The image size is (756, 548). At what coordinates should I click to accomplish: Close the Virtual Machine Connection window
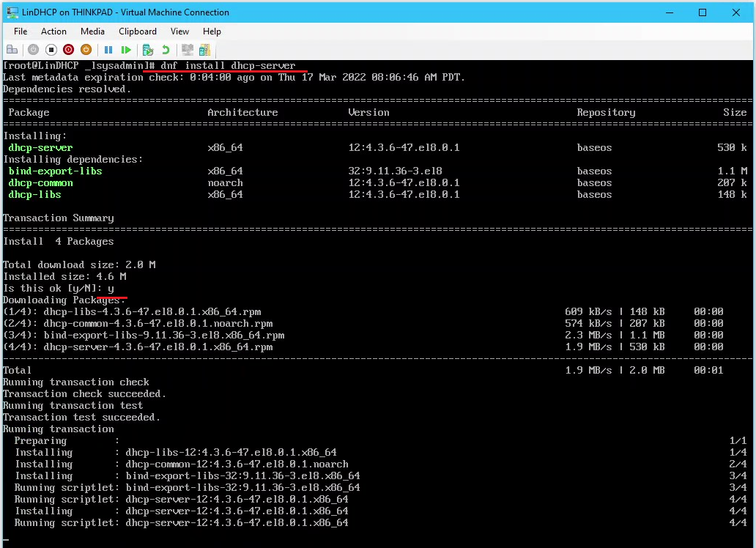tap(735, 12)
